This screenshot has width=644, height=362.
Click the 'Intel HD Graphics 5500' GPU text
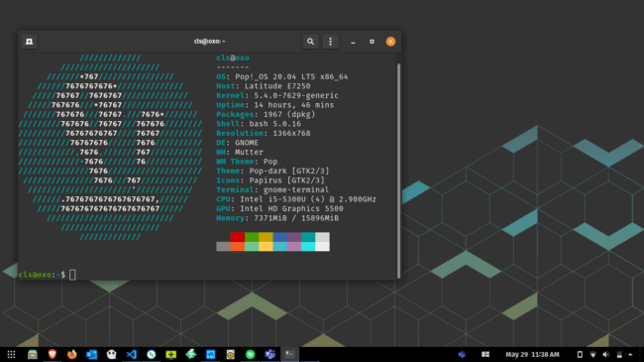(291, 208)
